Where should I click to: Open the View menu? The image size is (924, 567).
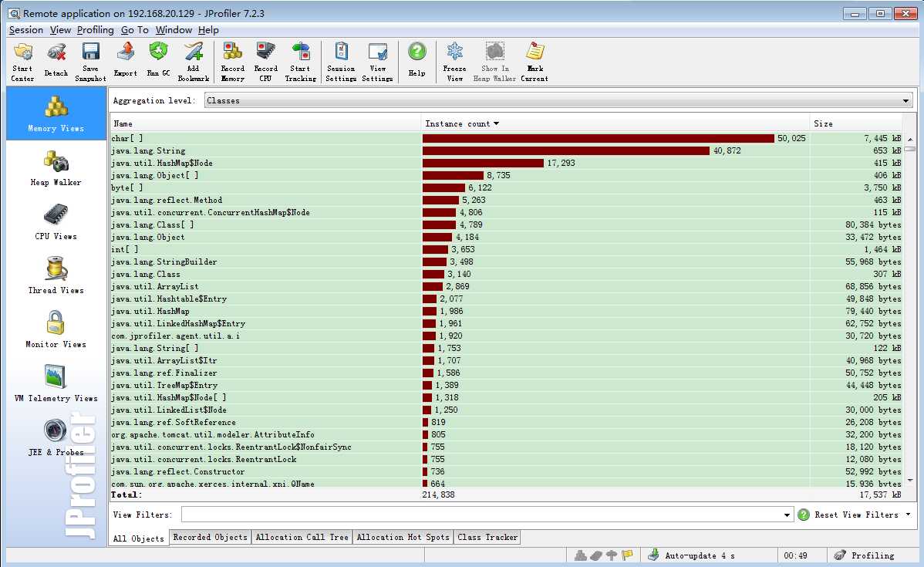click(x=60, y=29)
